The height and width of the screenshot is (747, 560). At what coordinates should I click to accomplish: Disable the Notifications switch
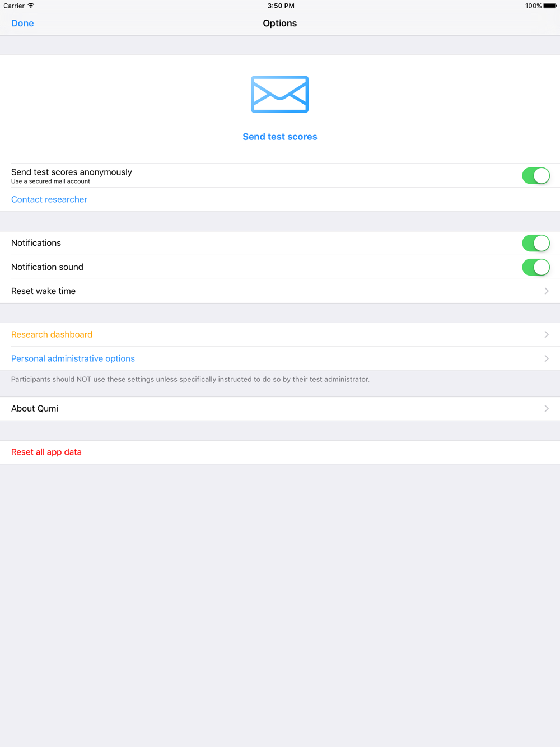(536, 243)
